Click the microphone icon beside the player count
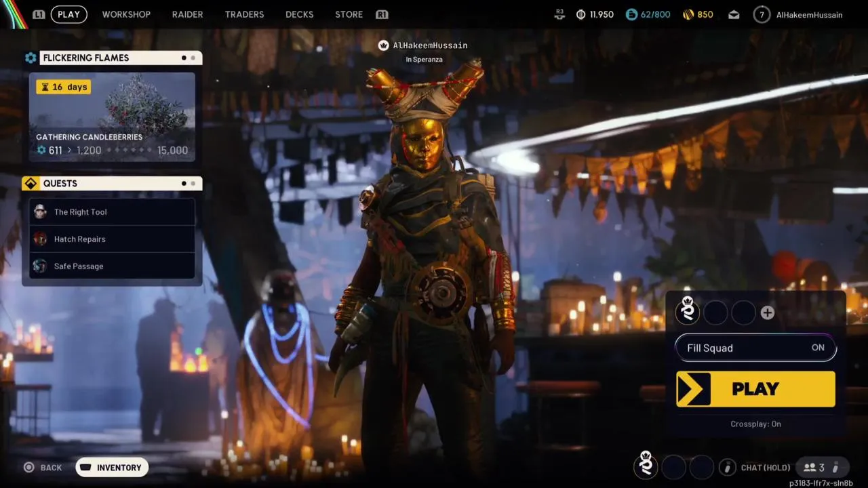Screen dimensions: 868x488 835,467
